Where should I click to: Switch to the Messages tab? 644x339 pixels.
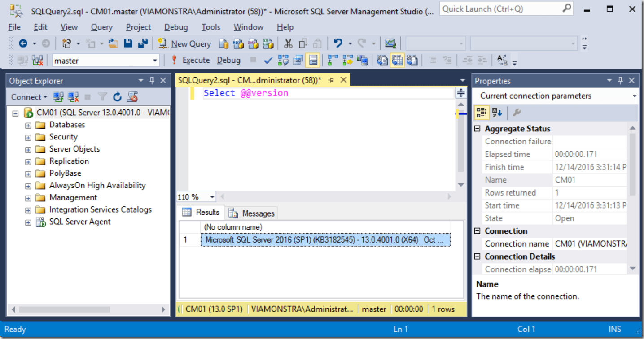pyautogui.click(x=252, y=213)
